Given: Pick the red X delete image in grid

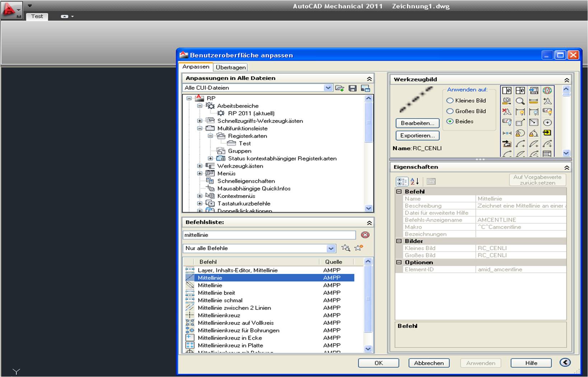Looking at the screenshot, I should point(507,112).
